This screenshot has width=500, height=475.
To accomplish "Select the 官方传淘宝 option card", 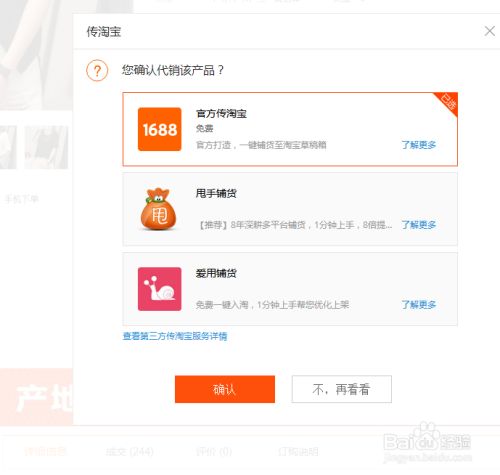I will click(290, 129).
